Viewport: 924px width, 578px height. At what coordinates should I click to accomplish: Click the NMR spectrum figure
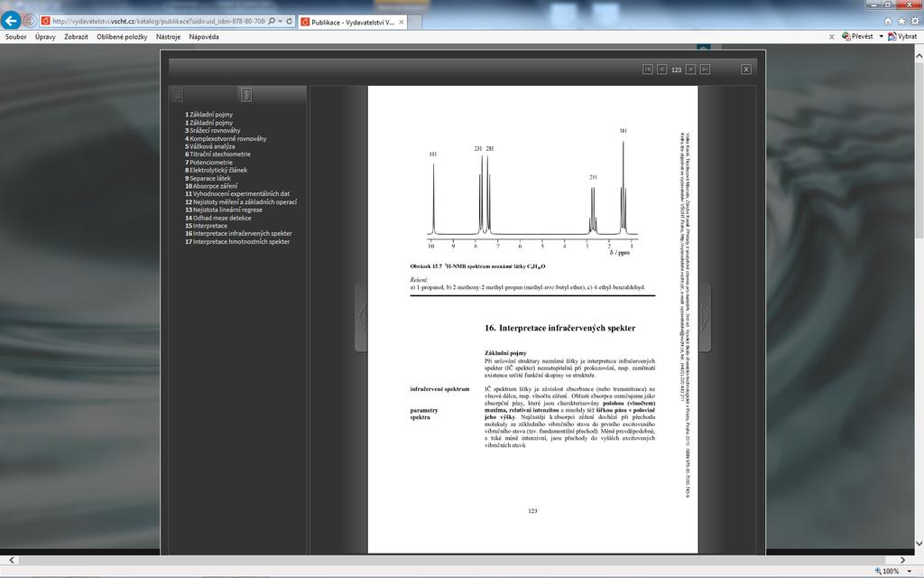point(532,191)
